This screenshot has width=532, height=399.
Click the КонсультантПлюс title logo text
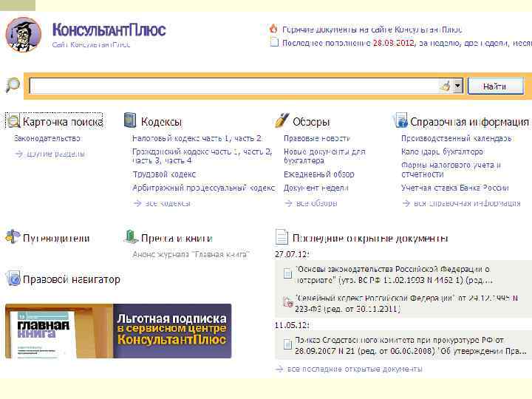pyautogui.click(x=109, y=30)
